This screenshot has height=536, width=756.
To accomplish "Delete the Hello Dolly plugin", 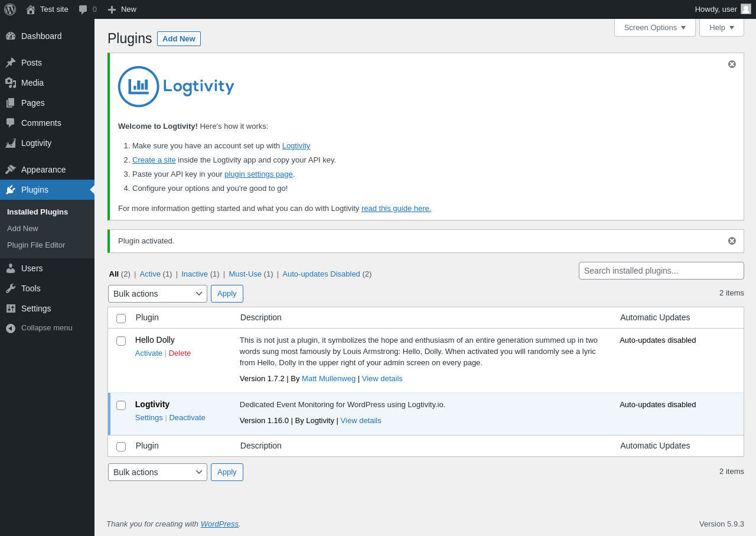I will (x=180, y=353).
